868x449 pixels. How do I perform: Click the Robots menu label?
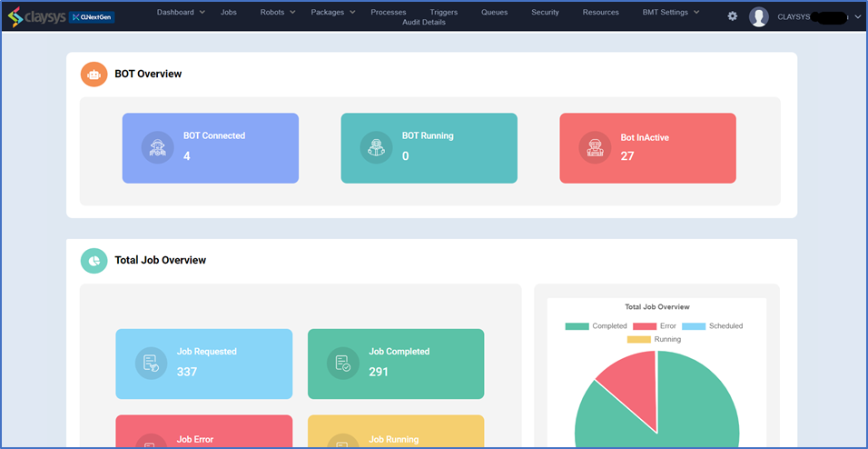pyautogui.click(x=272, y=12)
